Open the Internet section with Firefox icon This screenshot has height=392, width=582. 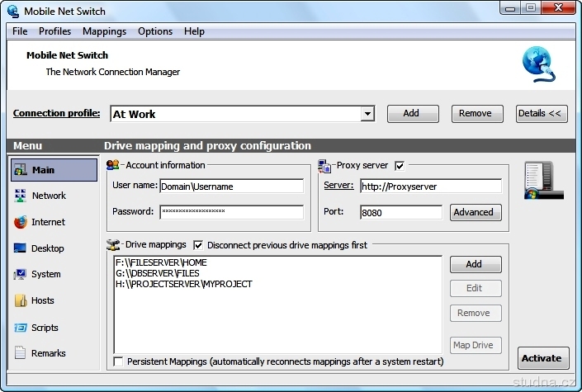coord(20,222)
